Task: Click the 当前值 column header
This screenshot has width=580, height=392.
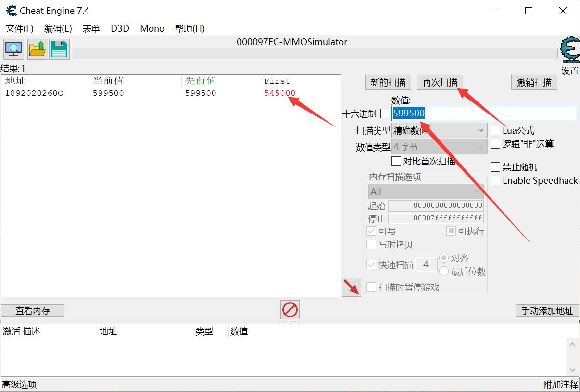Action: (135, 81)
